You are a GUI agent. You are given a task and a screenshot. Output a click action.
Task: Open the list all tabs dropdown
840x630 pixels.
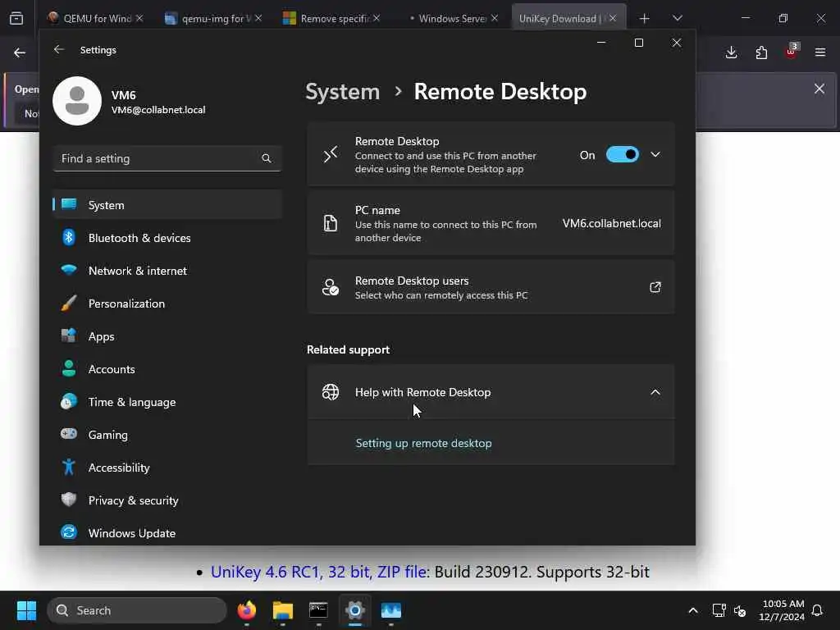tap(677, 18)
